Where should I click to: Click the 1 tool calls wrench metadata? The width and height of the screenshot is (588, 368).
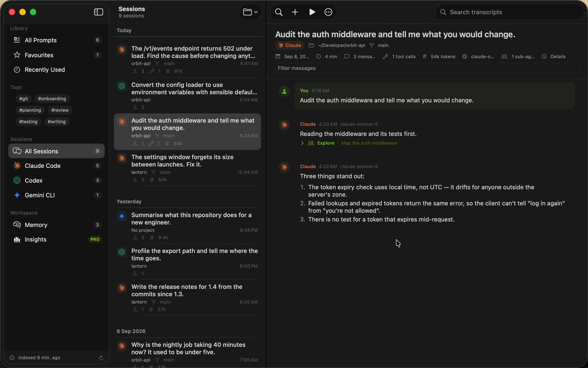[x=399, y=56]
